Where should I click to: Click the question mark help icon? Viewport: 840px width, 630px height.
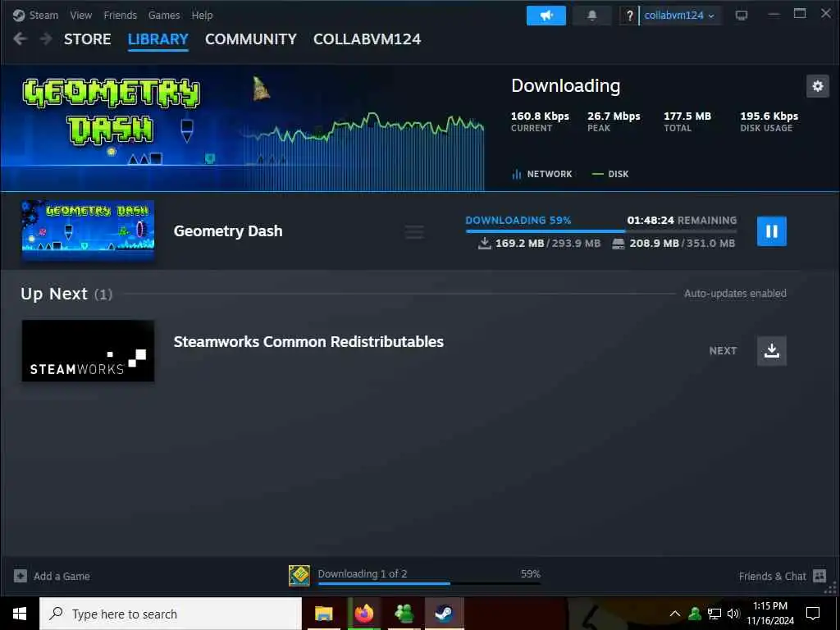(x=629, y=16)
